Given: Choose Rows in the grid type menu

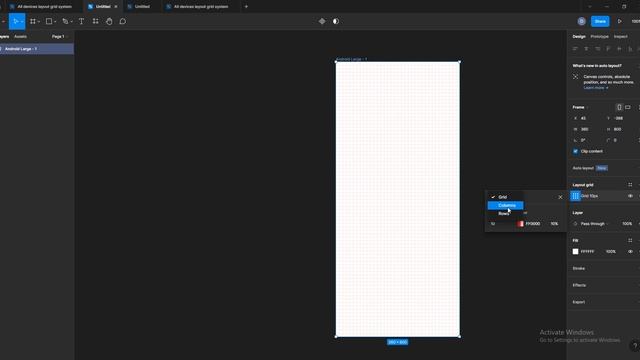Looking at the screenshot, I should coord(505,213).
